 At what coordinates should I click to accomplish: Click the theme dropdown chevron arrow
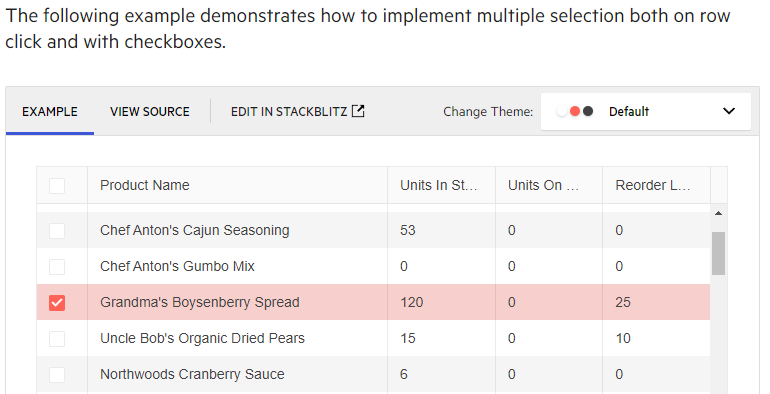(729, 111)
